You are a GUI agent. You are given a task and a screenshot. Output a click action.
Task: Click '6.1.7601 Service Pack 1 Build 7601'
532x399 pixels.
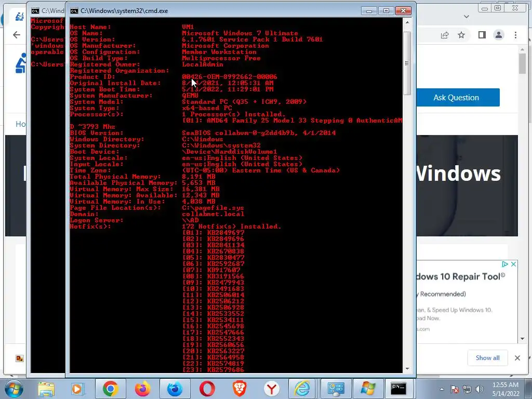[252, 39]
